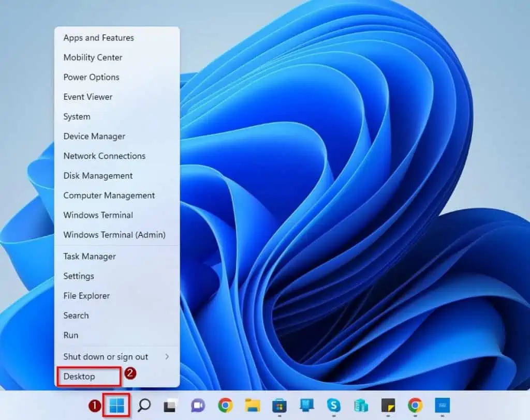
Task: Open File Explorer folder icon on taskbar
Action: [x=253, y=405]
